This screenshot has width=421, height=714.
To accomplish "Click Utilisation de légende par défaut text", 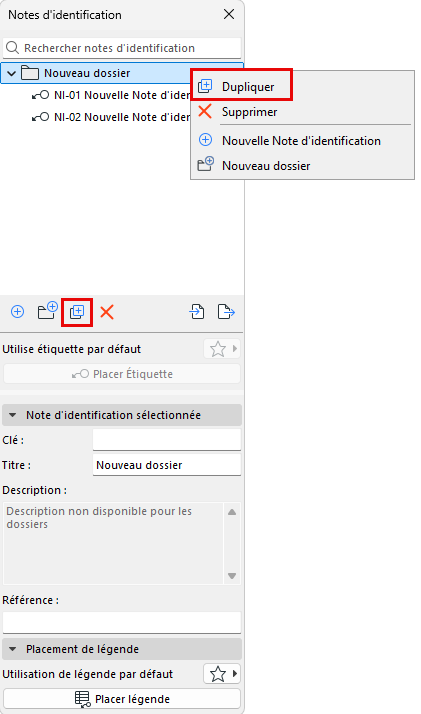I will coord(87,674).
